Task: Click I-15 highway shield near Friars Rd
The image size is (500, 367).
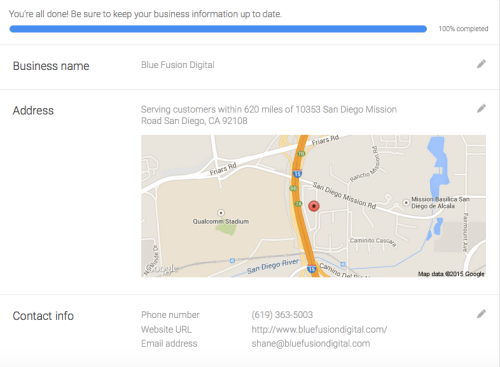Action: [297, 173]
